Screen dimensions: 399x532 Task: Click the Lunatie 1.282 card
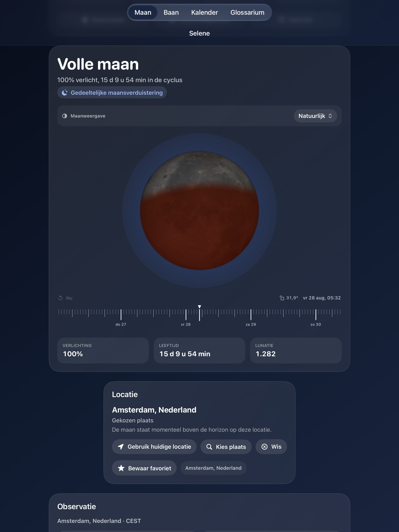click(296, 350)
